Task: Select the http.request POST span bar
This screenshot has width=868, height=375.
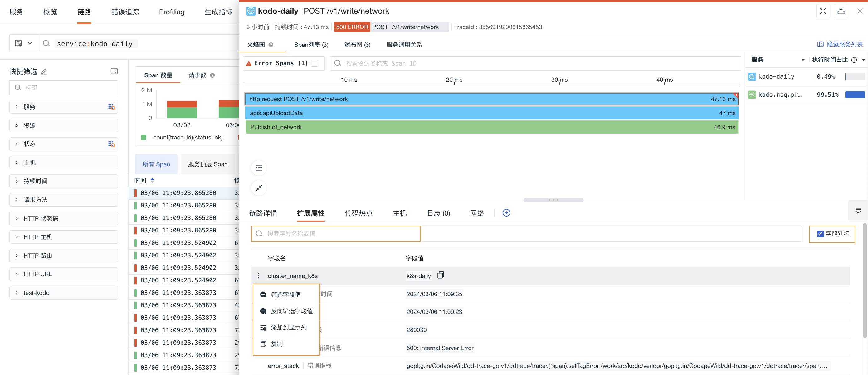Action: 492,99
